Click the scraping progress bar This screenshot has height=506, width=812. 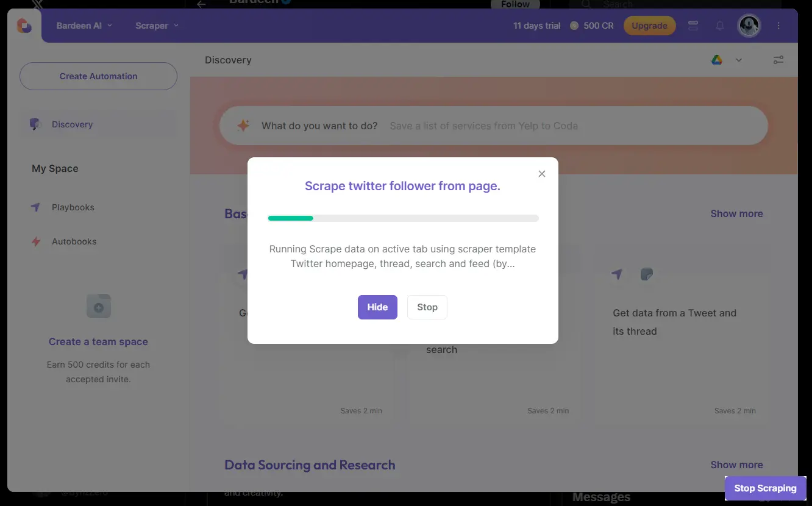point(404,218)
